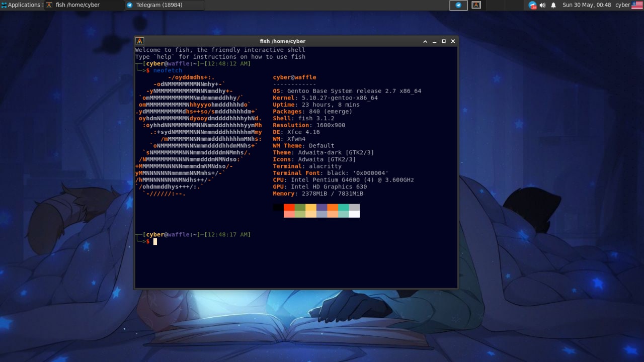
Task: Click the 'CPU: Intel Pentium G4600' line
Action: tap(343, 179)
